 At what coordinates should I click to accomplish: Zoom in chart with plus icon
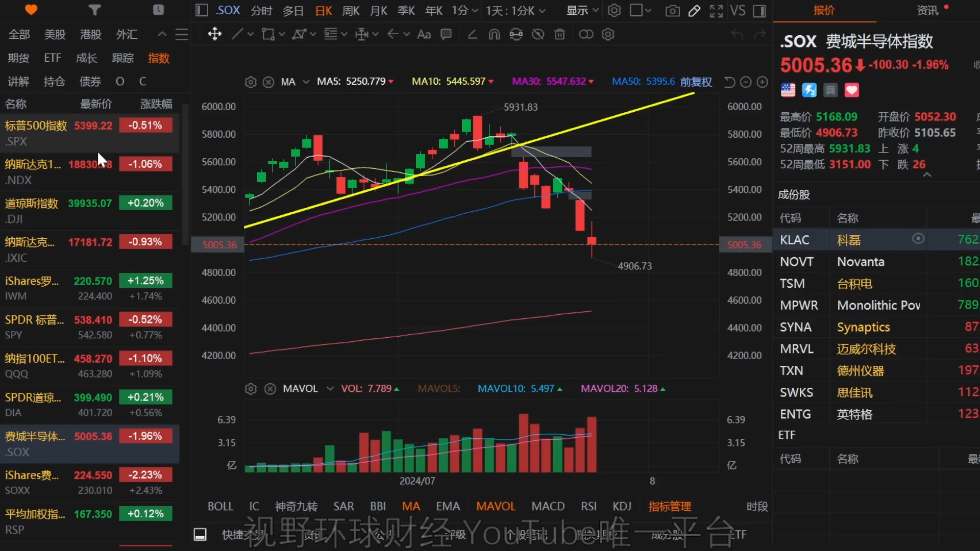[x=762, y=82]
